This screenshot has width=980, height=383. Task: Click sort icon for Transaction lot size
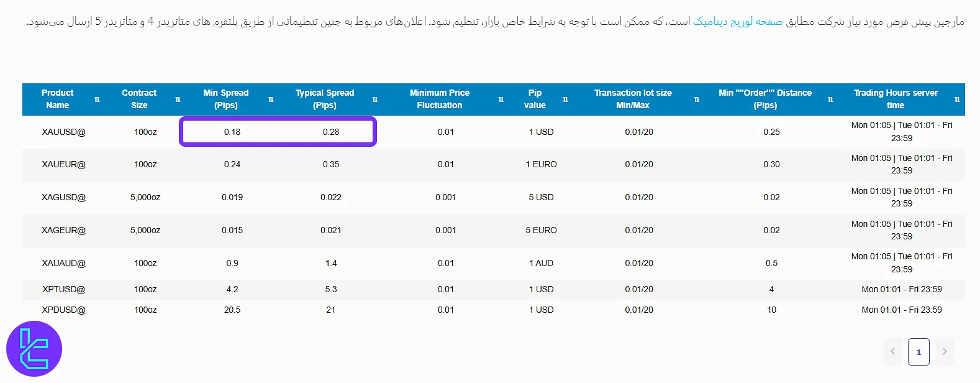697,99
